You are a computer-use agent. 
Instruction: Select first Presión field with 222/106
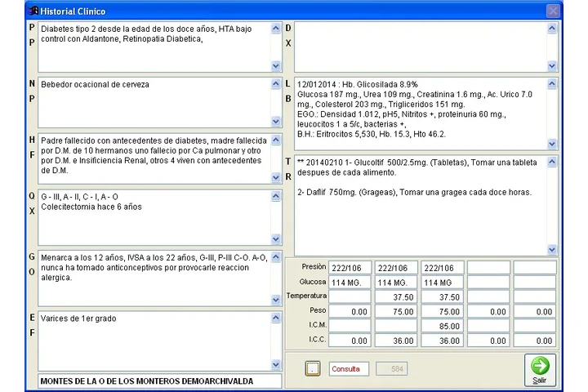tap(350, 268)
